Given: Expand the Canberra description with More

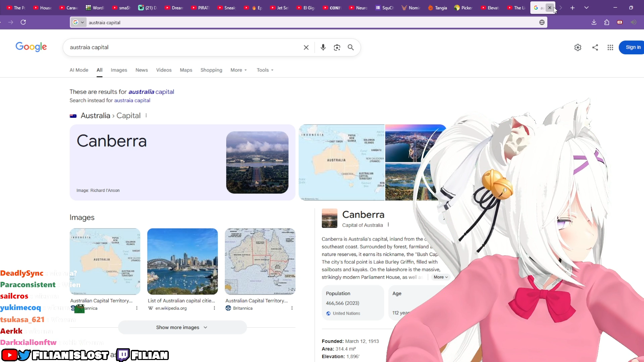Looking at the screenshot, I should pos(441,277).
